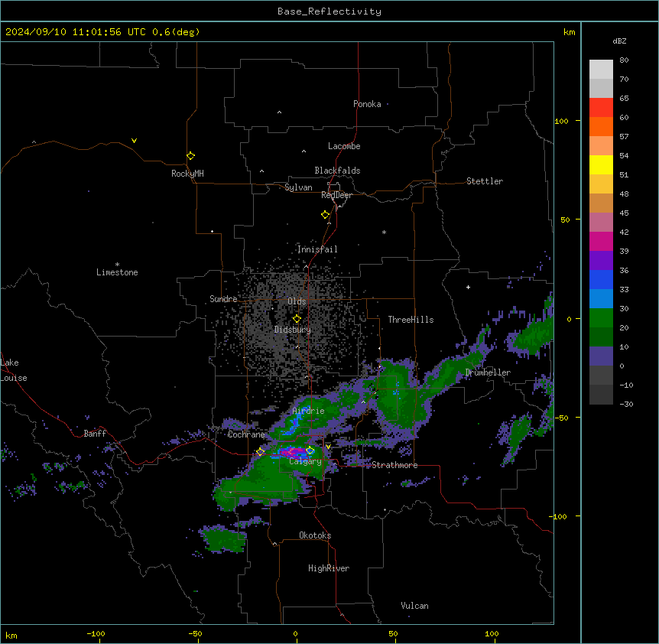Click the slate purple 10-0 dBZ swatch
659x644 pixels.
[601, 356]
